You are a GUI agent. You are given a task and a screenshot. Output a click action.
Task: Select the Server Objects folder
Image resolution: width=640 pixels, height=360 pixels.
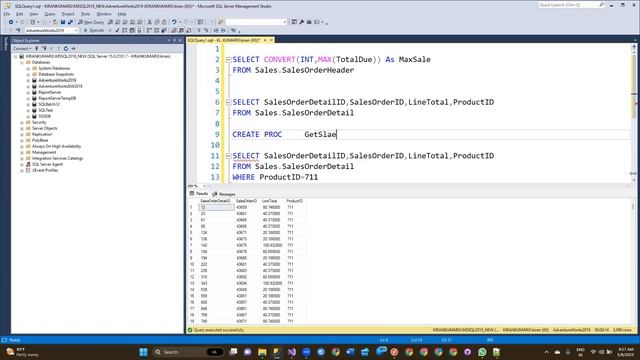coord(44,128)
